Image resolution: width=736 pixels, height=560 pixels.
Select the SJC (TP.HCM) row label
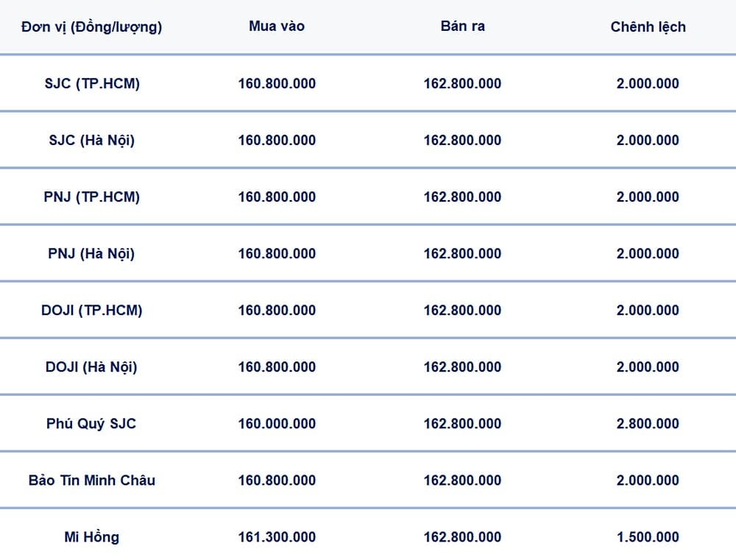tap(92, 84)
